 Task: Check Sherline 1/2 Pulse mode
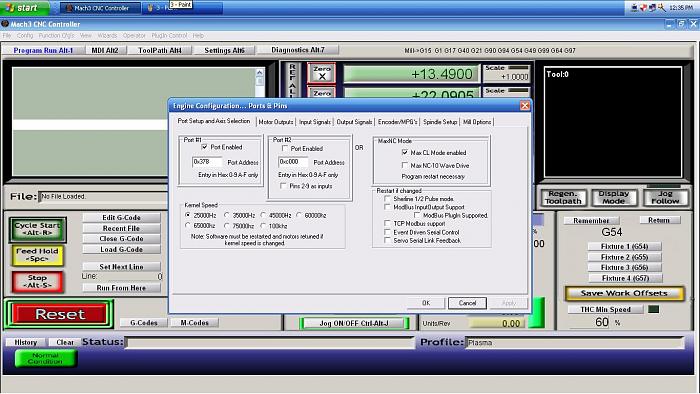[388, 199]
